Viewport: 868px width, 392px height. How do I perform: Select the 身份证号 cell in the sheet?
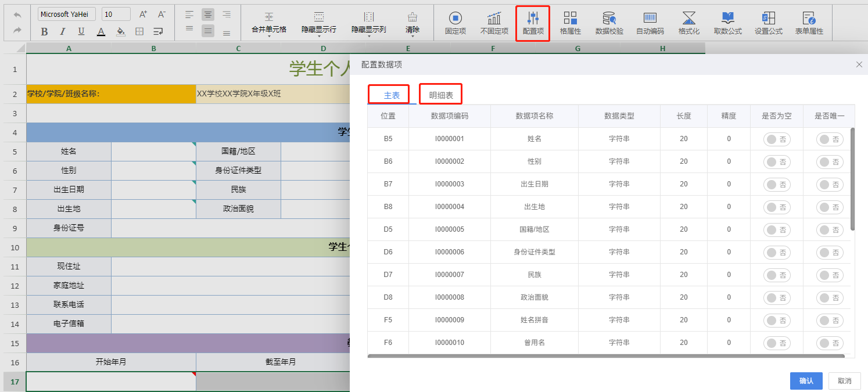click(x=69, y=228)
